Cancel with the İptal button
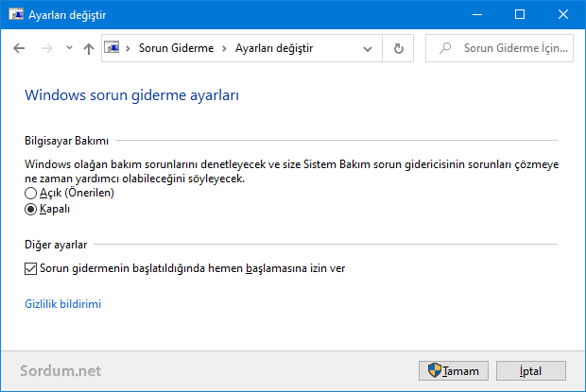 point(530,370)
